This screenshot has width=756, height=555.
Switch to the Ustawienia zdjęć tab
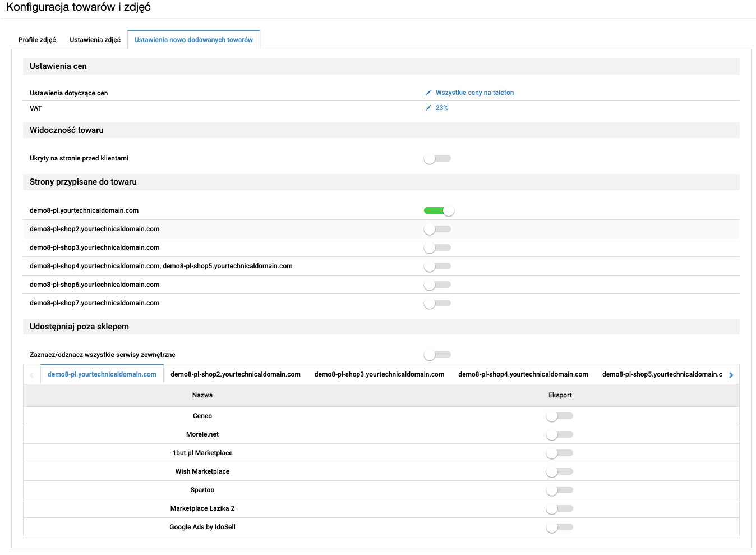(95, 40)
